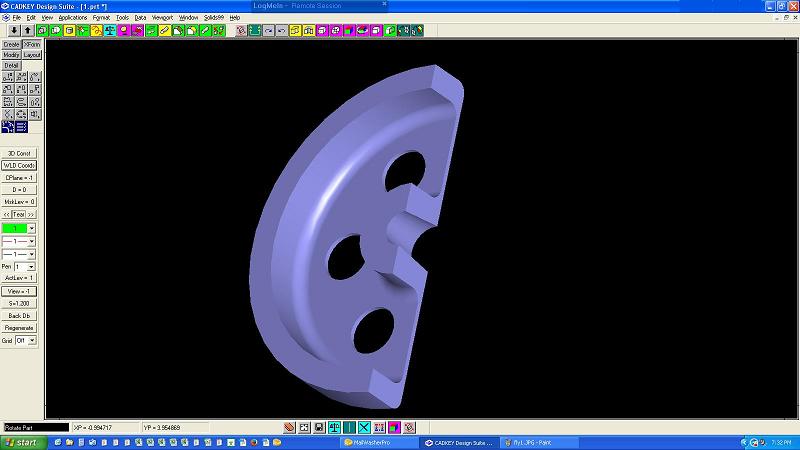Click the Back Db button
The width and height of the screenshot is (800, 450).
pos(19,315)
